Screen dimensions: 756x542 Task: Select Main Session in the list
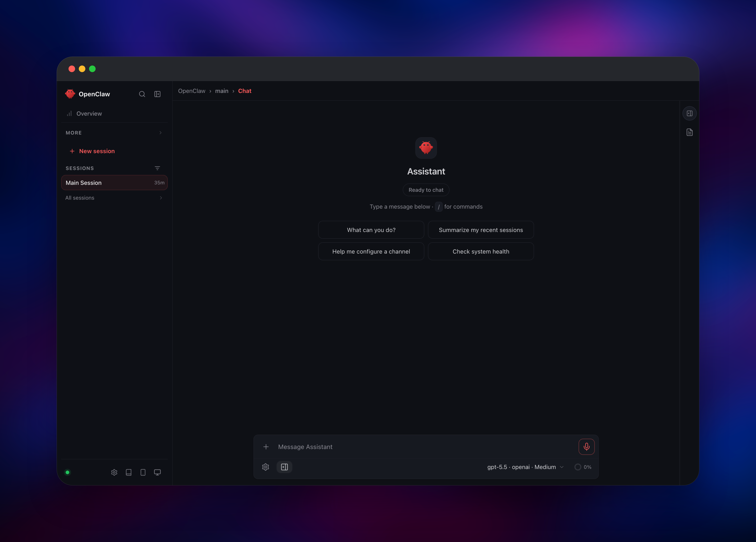(x=114, y=183)
